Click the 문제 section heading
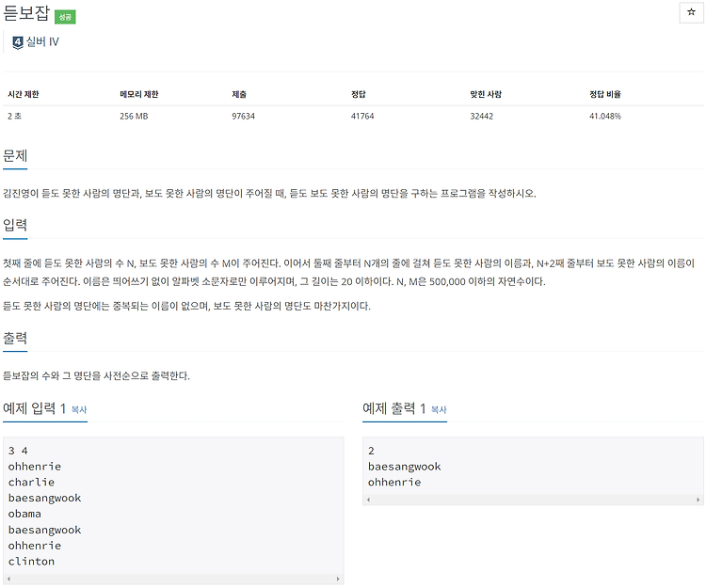Screen dimensions: 706x588 coord(15,155)
